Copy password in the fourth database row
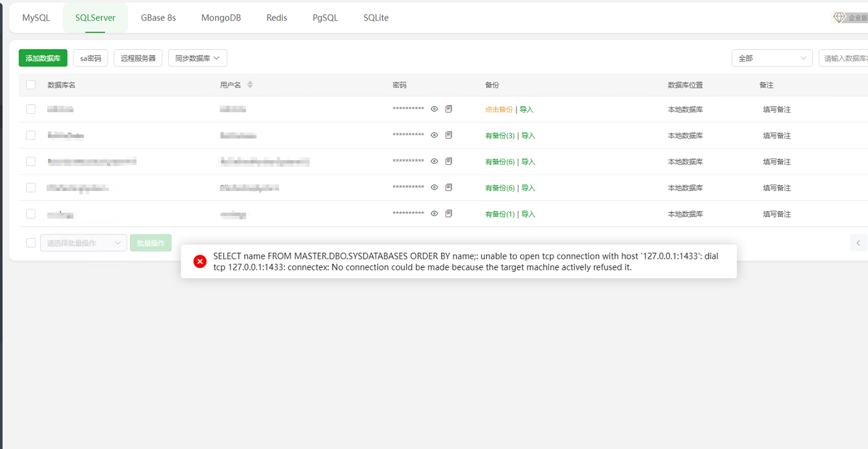The image size is (868, 449). [x=449, y=188]
